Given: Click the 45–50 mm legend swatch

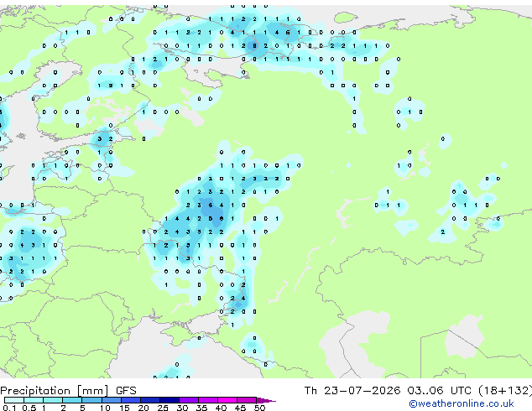Looking at the screenshot, I should pyautogui.click(x=247, y=400).
